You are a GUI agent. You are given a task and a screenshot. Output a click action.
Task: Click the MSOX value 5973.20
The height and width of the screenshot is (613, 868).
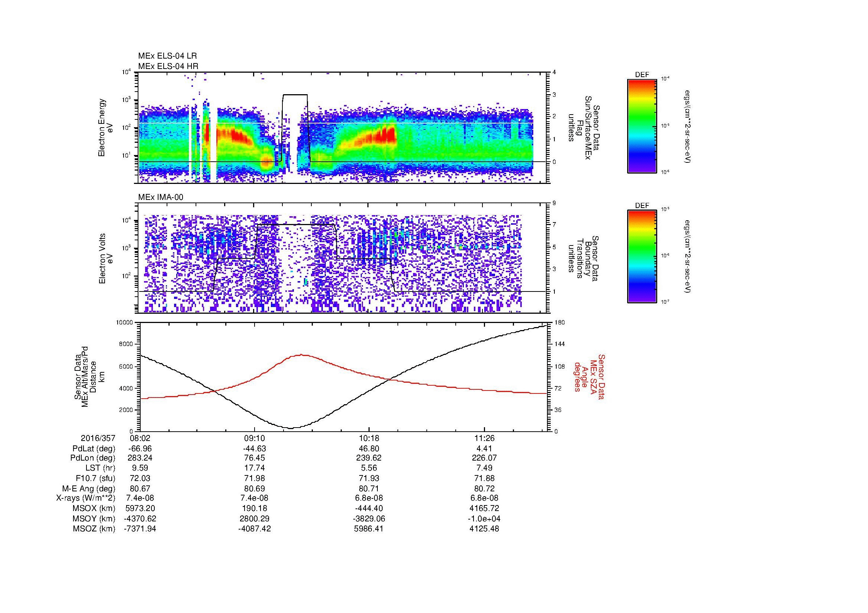click(x=140, y=508)
